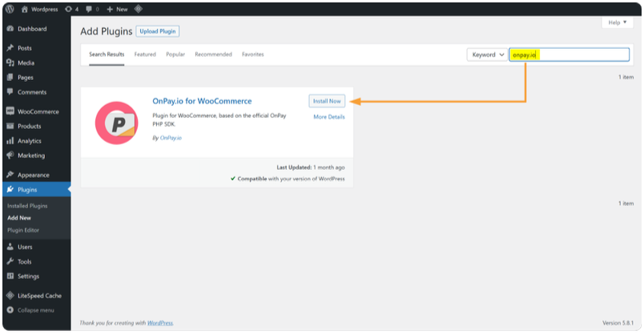The height and width of the screenshot is (335, 644).
Task: Click the WordPress logo icon in admin bar
Action: [9, 9]
